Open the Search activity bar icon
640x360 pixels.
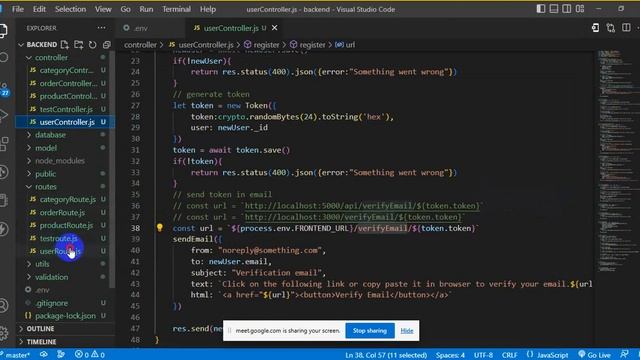pyautogui.click(x=4, y=58)
